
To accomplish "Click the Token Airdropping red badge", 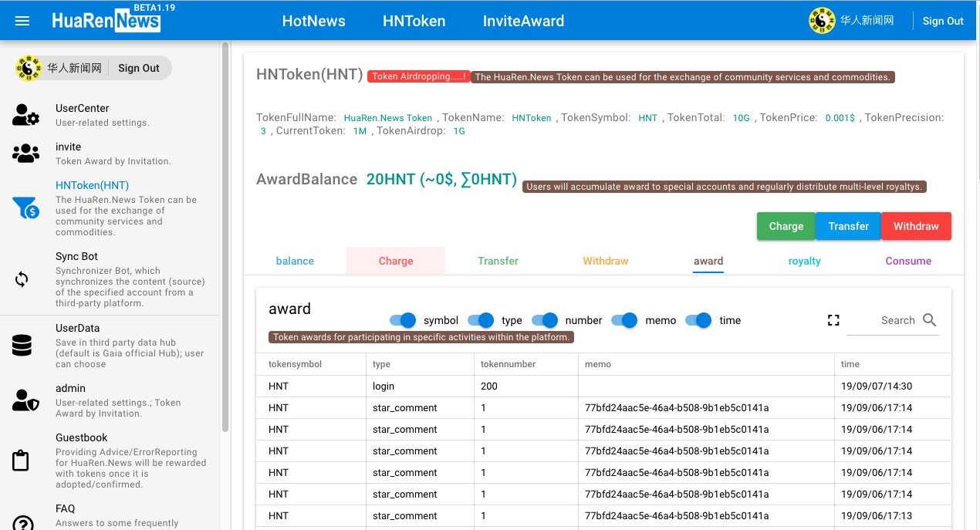I will click(419, 77).
